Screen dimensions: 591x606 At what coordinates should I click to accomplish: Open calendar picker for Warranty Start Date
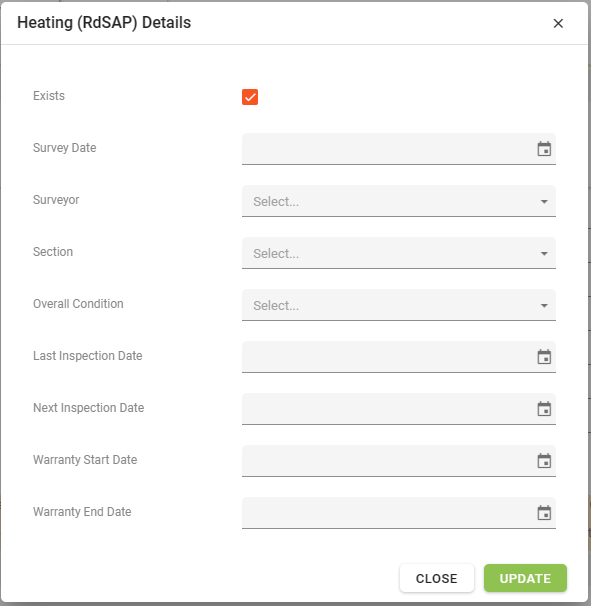(544, 461)
